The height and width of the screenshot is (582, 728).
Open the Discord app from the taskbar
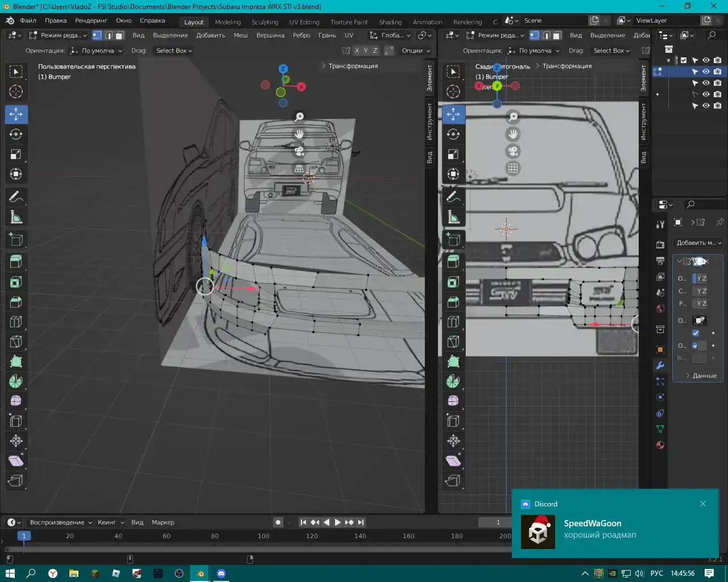tap(221, 573)
